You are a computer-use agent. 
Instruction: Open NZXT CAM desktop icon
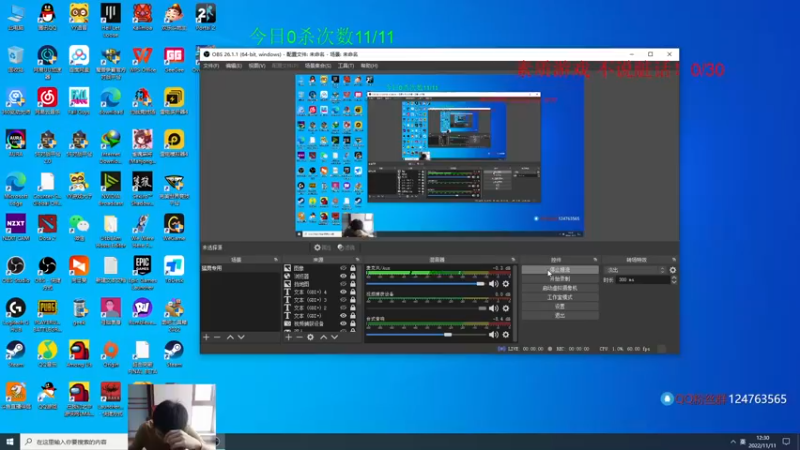click(x=16, y=228)
